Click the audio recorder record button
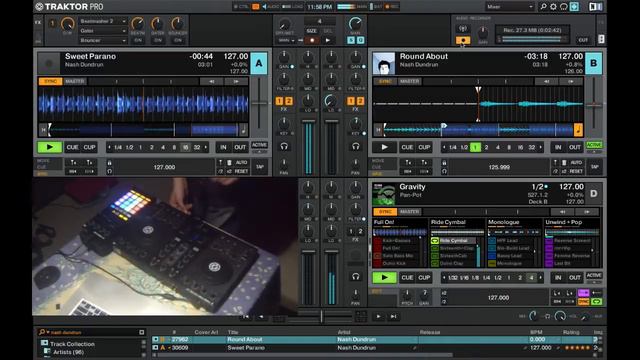 463,40
